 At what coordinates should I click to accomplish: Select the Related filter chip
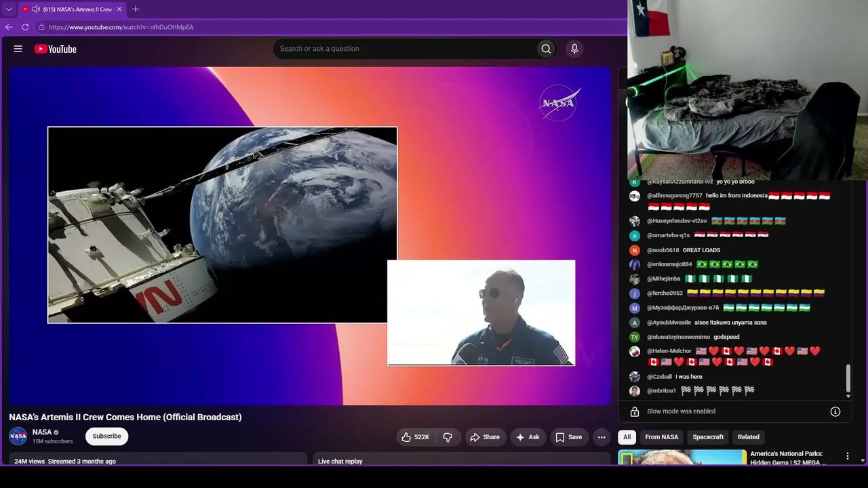pos(749,437)
